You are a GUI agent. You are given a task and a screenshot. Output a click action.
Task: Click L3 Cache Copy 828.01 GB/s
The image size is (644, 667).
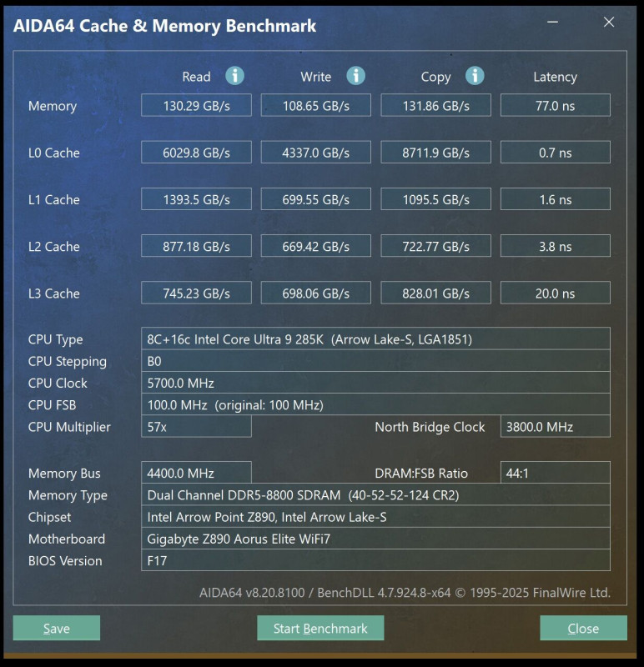tap(435, 293)
